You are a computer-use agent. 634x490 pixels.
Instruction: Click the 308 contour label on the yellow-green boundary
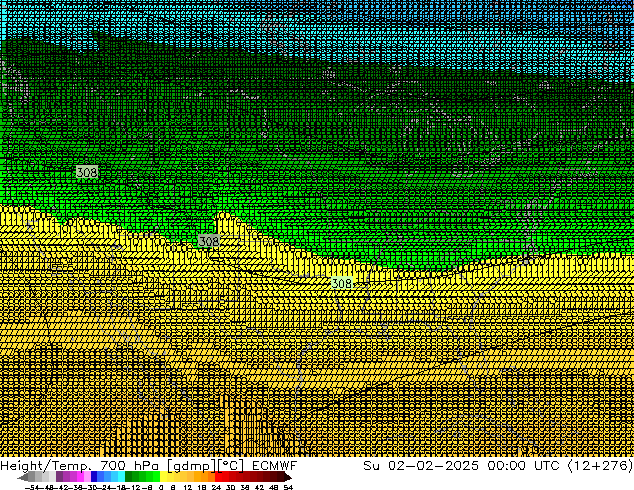click(x=209, y=241)
